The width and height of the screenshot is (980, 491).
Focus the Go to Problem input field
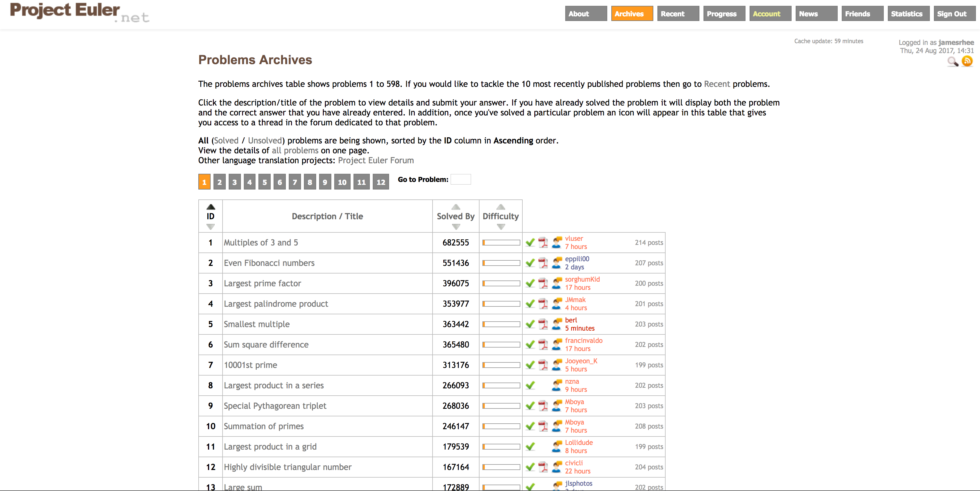[x=461, y=179]
